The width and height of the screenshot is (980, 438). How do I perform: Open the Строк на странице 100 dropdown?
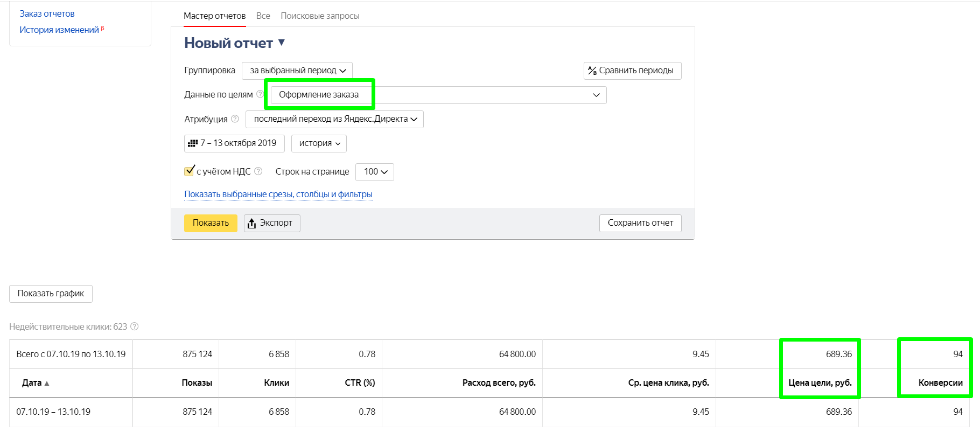(375, 172)
